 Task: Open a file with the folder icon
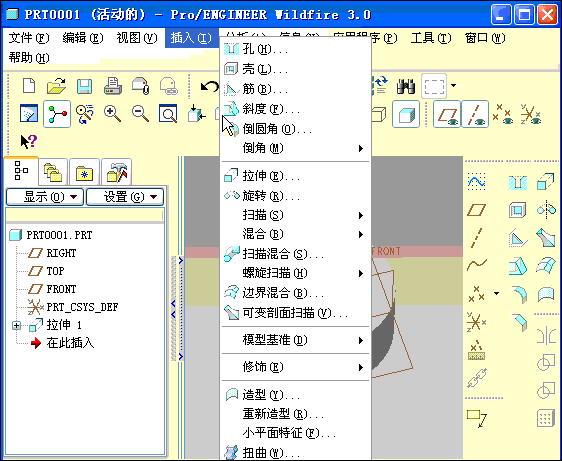[56, 86]
